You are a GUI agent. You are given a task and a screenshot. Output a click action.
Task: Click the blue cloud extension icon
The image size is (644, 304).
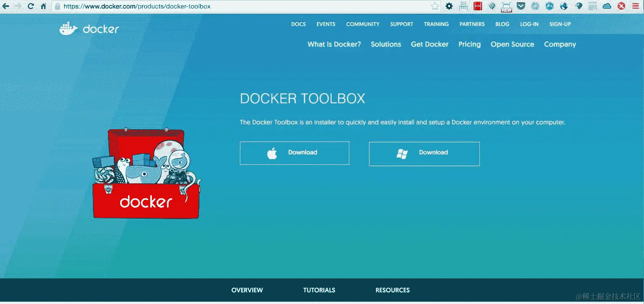pos(607,6)
